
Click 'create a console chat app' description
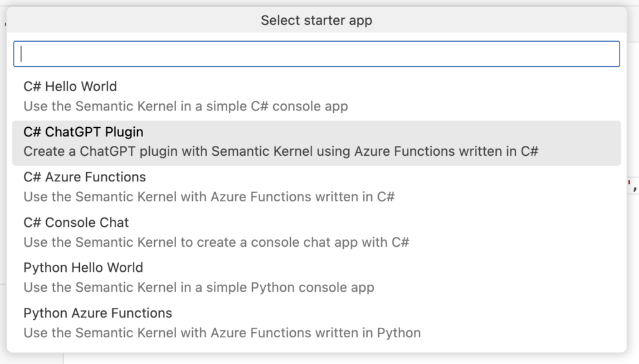(x=286, y=242)
